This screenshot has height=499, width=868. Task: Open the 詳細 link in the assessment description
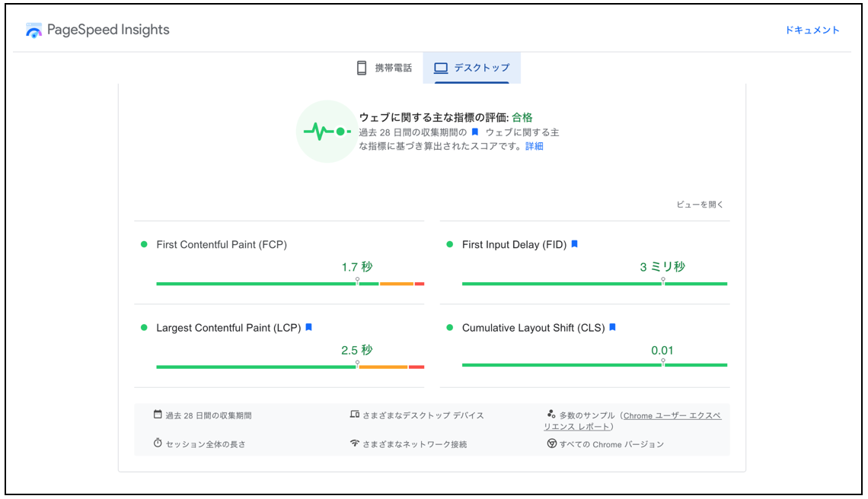(x=535, y=146)
